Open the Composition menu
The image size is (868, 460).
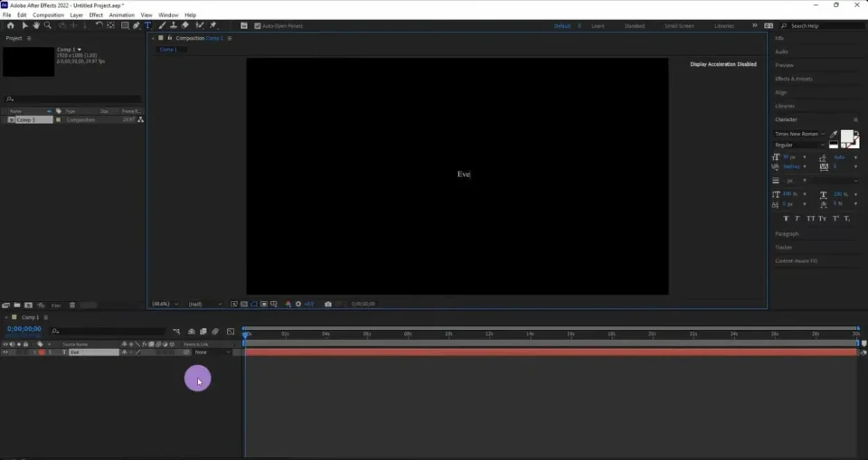pyautogui.click(x=48, y=15)
